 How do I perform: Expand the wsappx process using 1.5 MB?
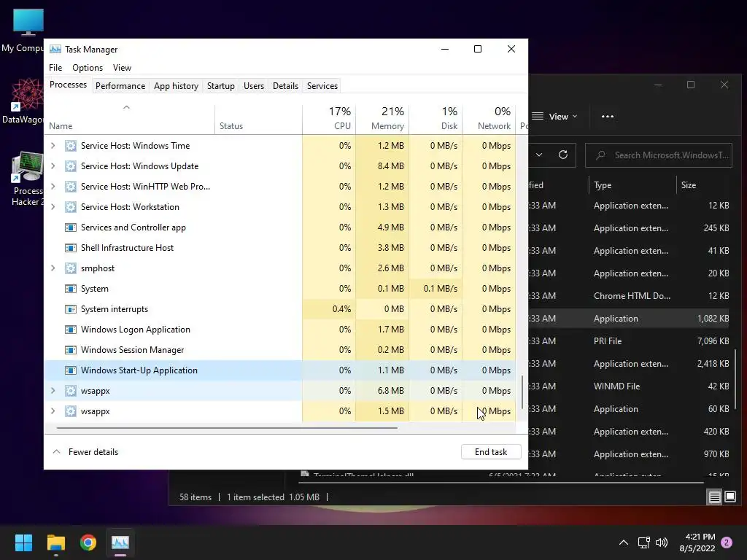click(53, 411)
